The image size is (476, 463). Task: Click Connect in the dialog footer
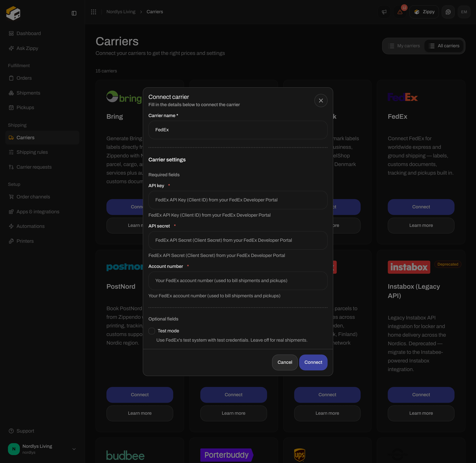[x=313, y=362]
